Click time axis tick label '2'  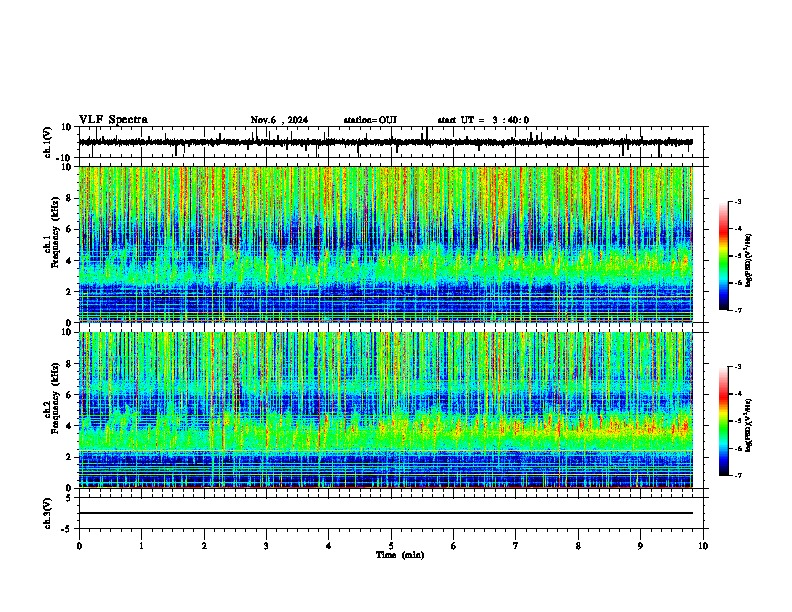(x=204, y=546)
